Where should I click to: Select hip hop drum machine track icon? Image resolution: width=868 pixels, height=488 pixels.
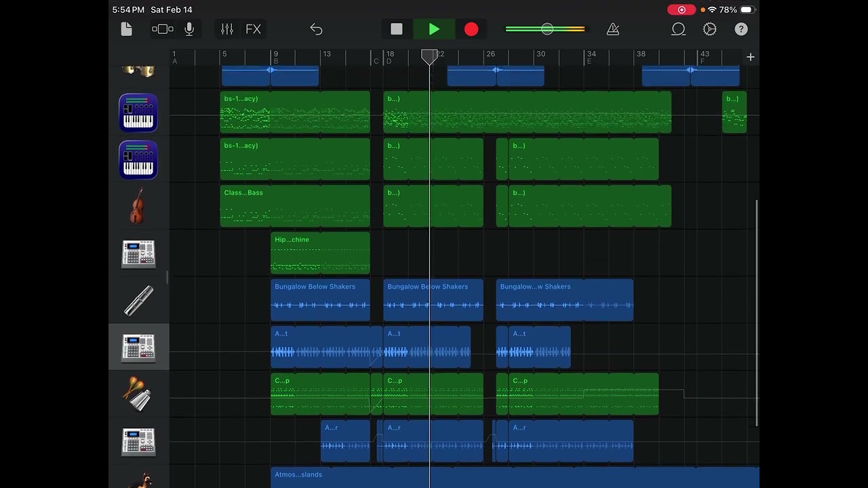138,253
